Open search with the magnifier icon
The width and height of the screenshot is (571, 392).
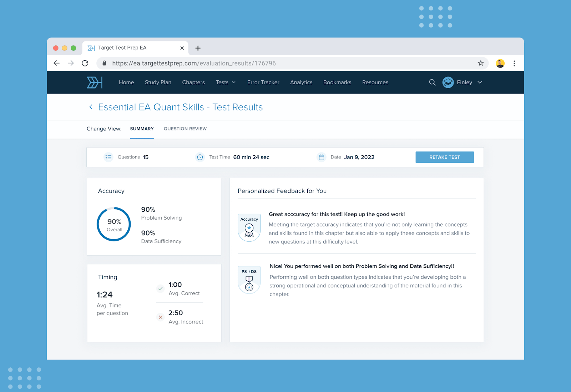pos(432,82)
